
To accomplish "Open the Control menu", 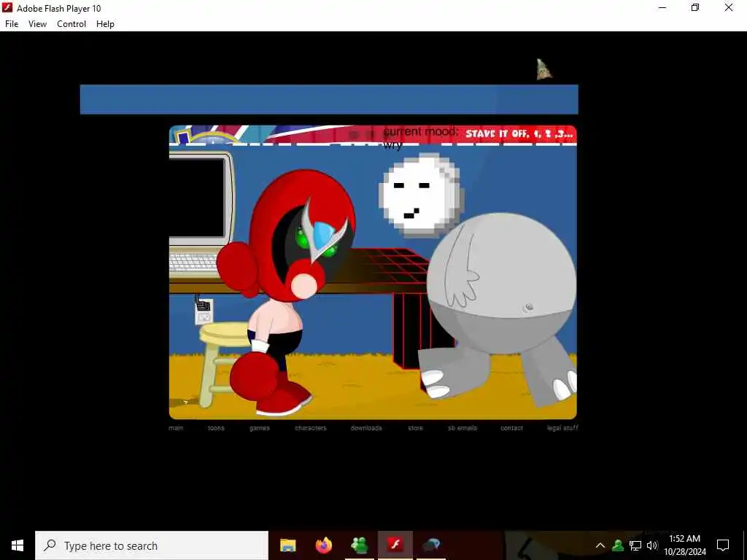I will (x=71, y=24).
